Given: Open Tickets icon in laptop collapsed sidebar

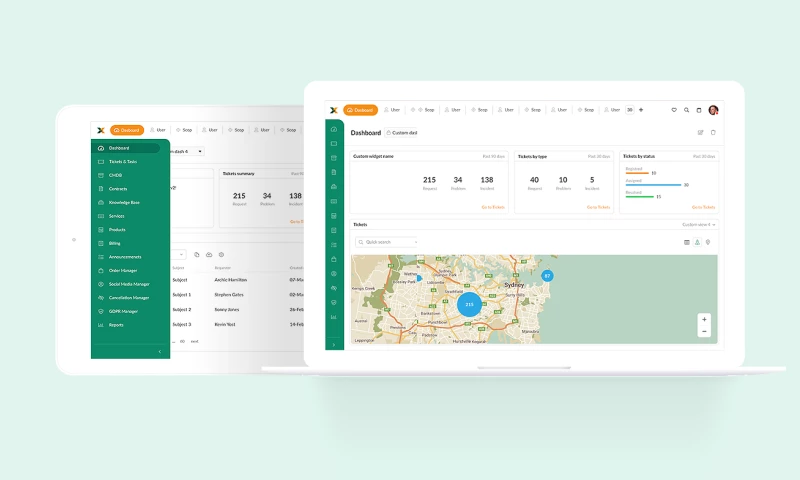Looking at the screenshot, I should 334,144.
